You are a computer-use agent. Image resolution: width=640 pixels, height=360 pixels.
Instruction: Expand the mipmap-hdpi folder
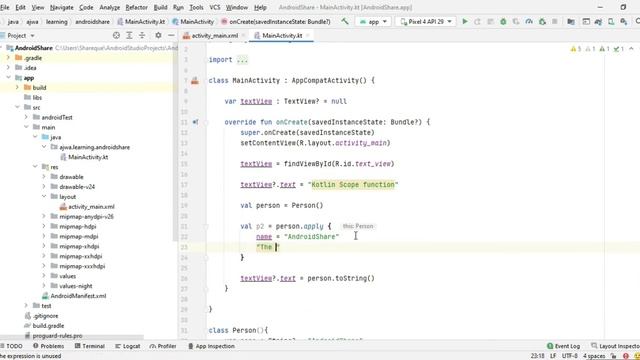pyautogui.click(x=44, y=226)
